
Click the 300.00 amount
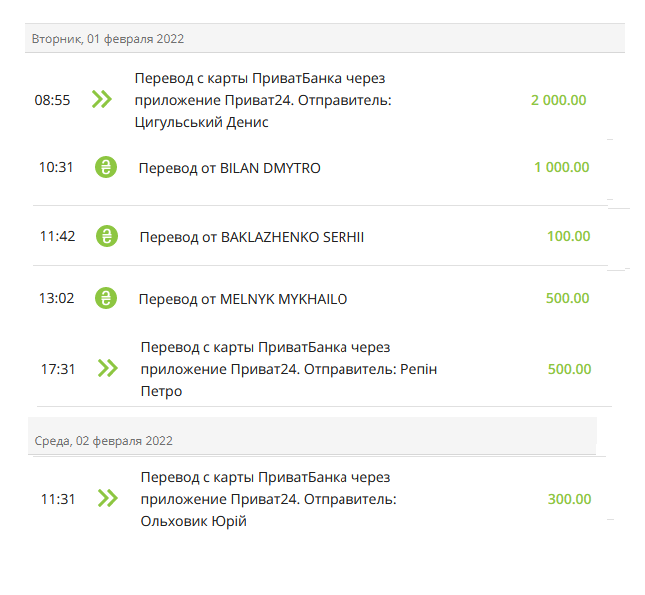coord(569,499)
